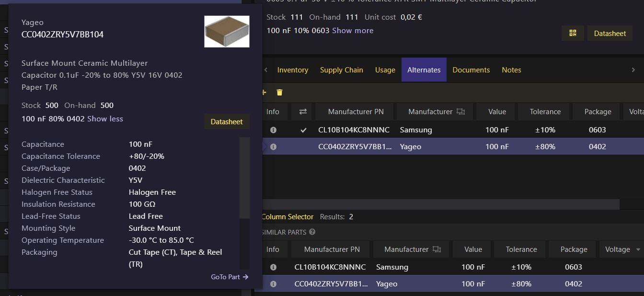Open info icon for the Samsung alternates row

tap(273, 130)
